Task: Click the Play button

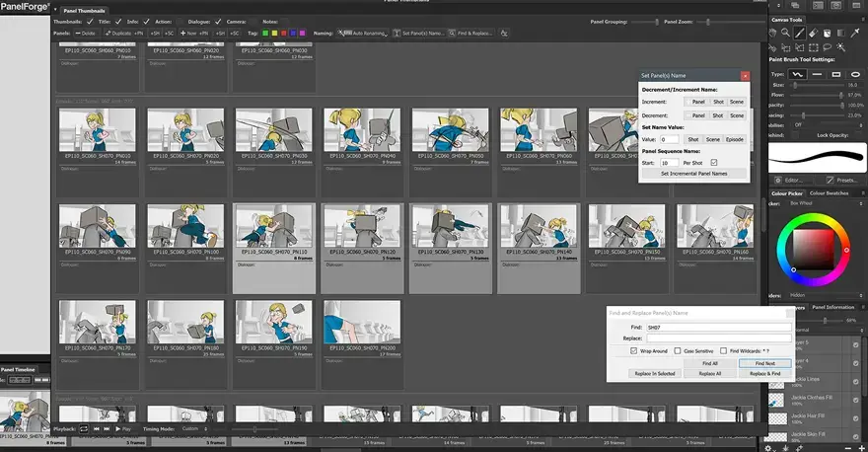Action: pos(123,428)
